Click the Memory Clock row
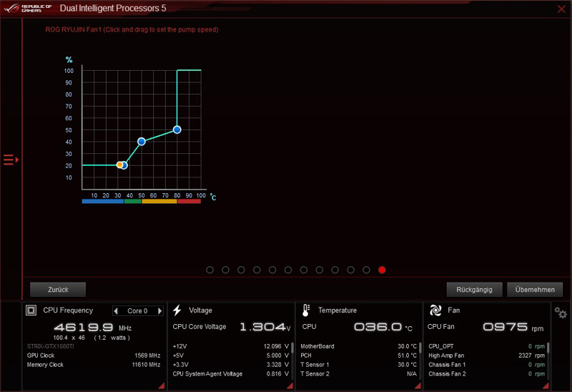The height and width of the screenshot is (392, 572). [x=94, y=365]
